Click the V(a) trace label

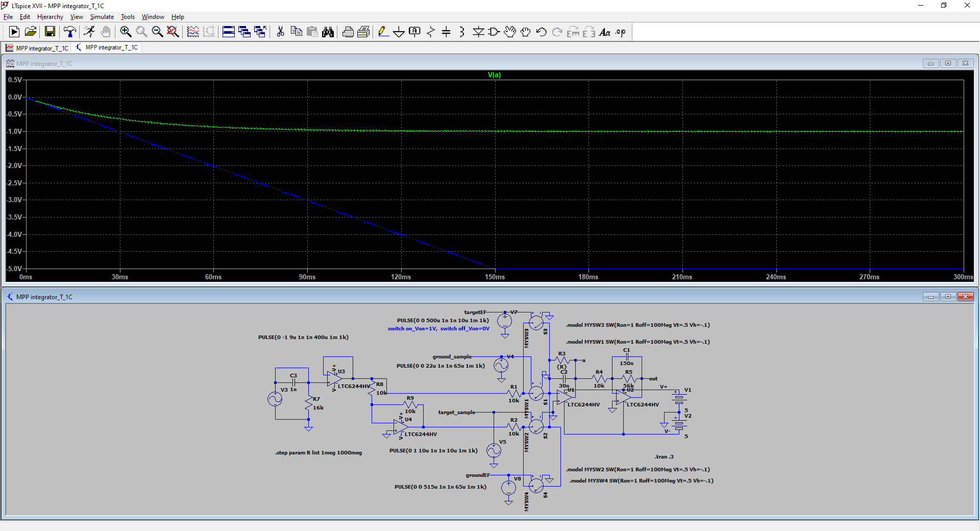coord(494,75)
